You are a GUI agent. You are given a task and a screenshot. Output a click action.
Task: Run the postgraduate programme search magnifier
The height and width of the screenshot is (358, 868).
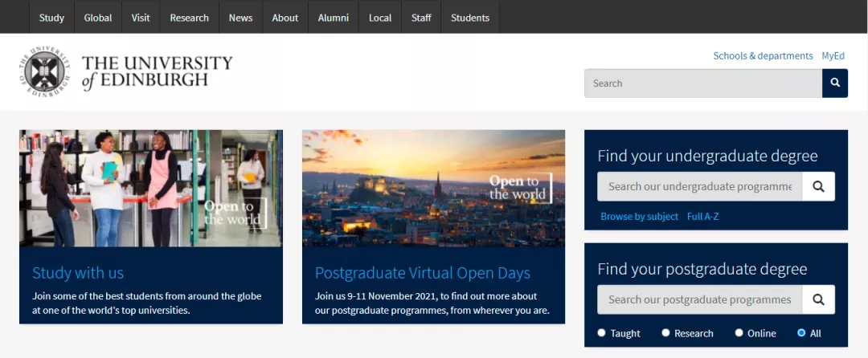(x=819, y=299)
